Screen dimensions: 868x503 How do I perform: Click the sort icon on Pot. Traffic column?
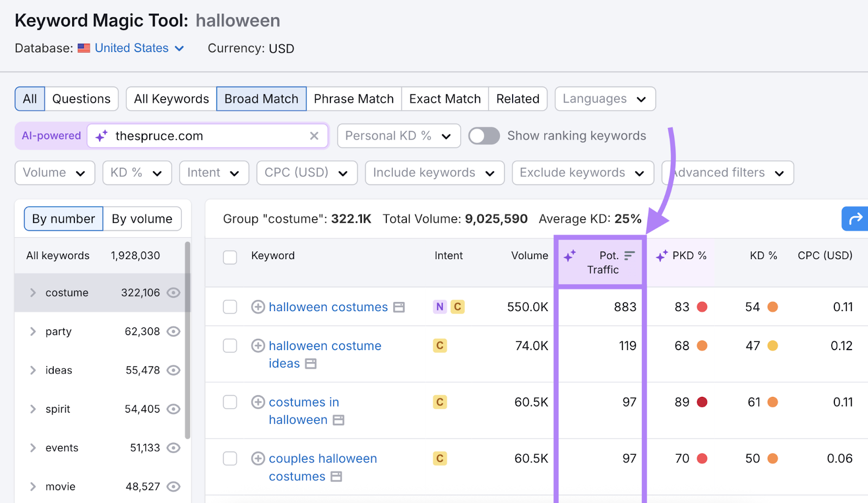[x=629, y=255]
